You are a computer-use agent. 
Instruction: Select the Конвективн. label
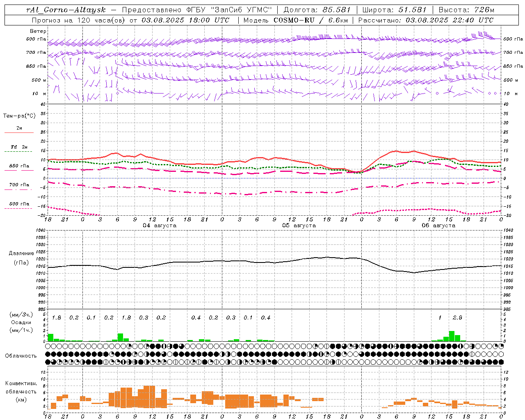21,383
